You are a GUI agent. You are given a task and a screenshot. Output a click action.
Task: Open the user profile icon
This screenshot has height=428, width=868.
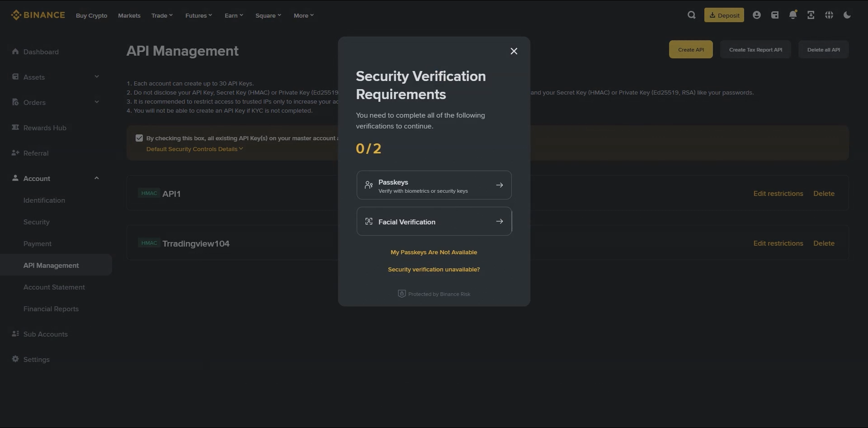coord(757,15)
